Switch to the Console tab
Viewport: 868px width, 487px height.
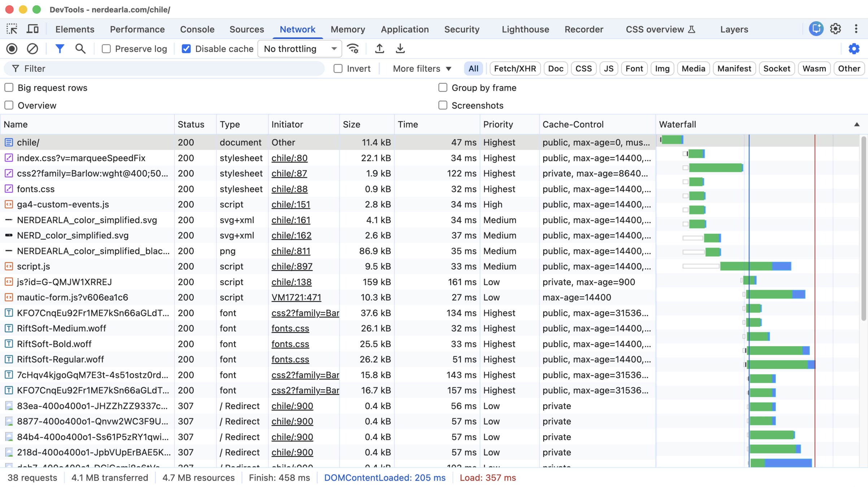click(x=197, y=29)
